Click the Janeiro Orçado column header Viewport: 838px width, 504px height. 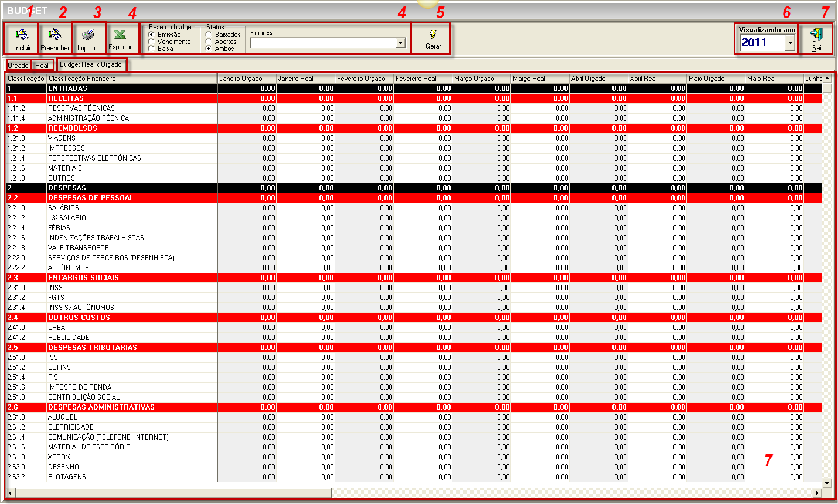click(247, 79)
